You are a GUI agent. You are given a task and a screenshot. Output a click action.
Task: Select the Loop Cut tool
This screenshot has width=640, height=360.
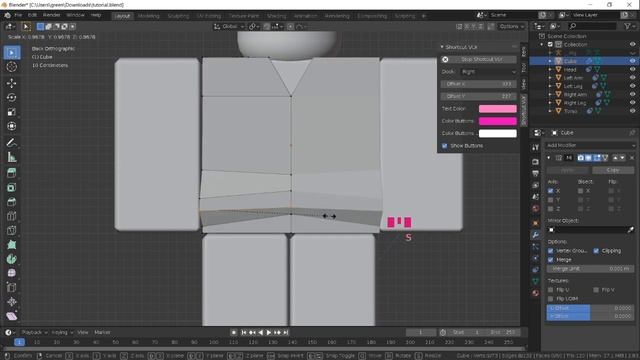11,216
